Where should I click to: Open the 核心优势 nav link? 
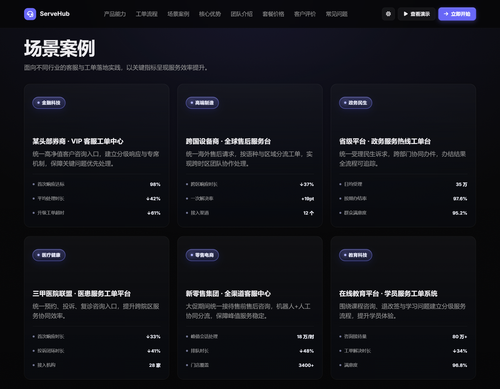point(210,14)
